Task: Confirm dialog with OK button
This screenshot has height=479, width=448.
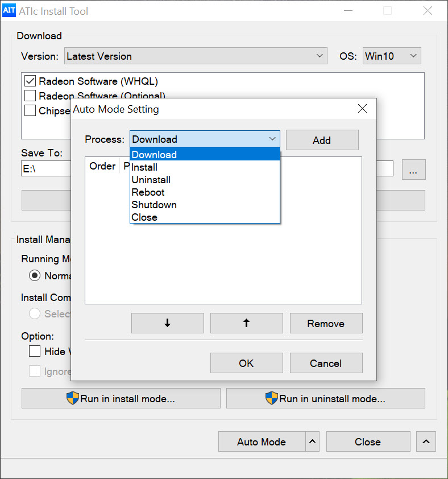Action: click(246, 363)
